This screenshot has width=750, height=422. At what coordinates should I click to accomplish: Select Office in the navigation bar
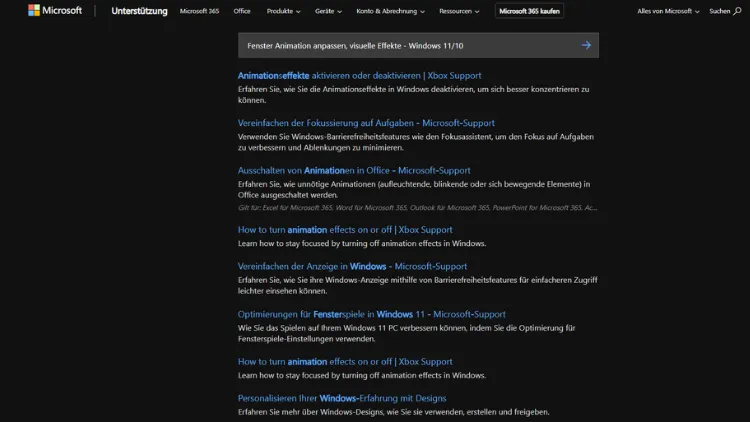pos(242,11)
